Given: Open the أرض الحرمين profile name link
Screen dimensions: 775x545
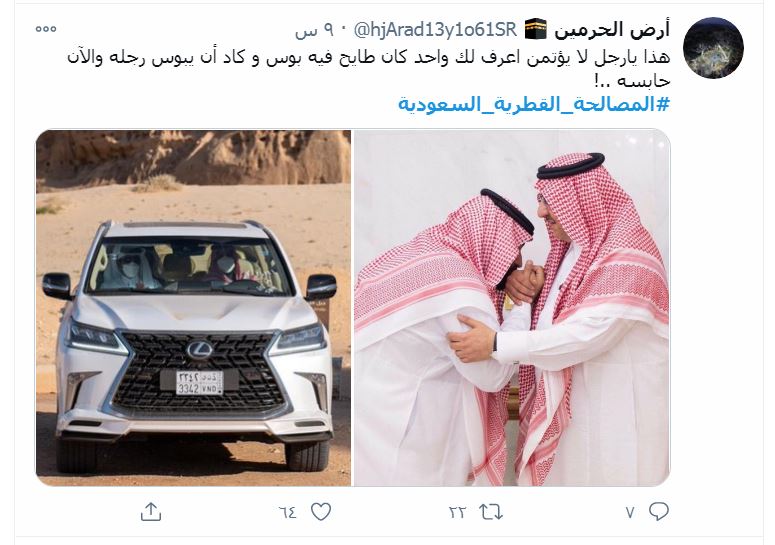Looking at the screenshot, I should (x=612, y=30).
